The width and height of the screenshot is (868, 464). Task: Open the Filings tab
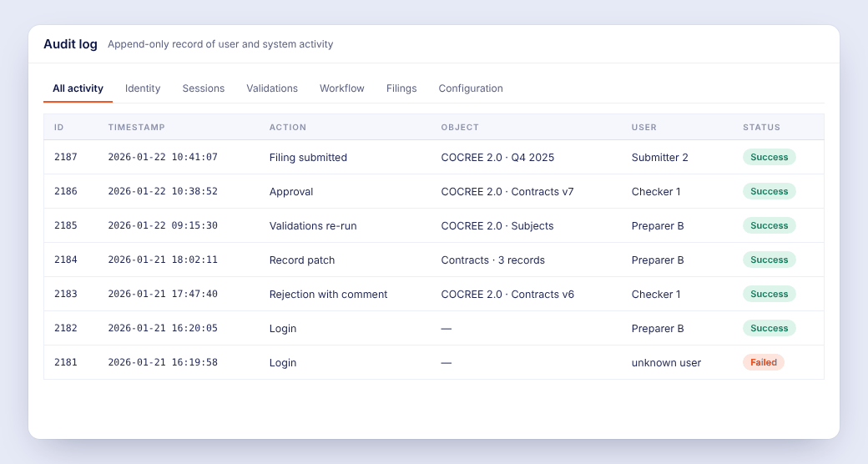[x=401, y=88]
